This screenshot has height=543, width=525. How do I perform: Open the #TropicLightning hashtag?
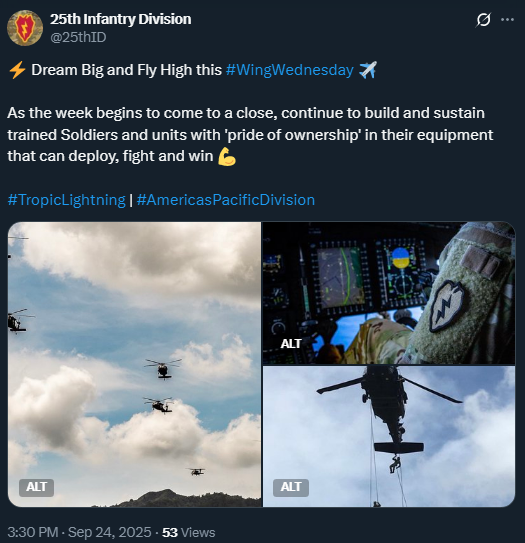(x=66, y=200)
